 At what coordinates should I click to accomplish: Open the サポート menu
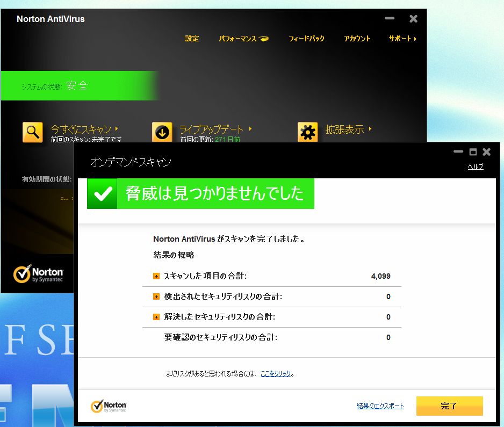pyautogui.click(x=403, y=39)
